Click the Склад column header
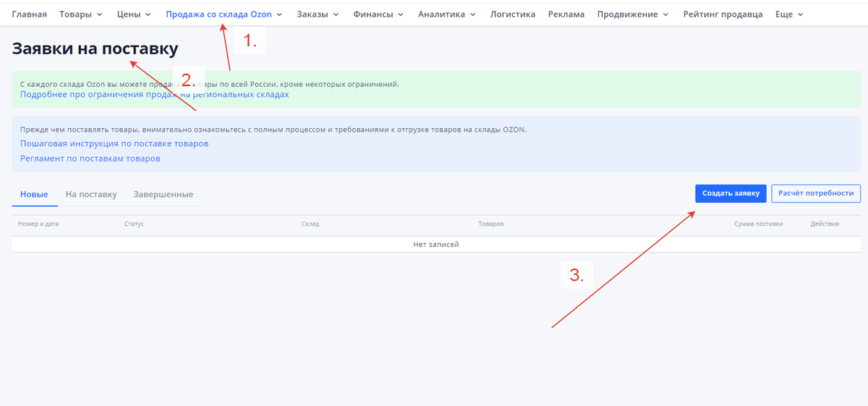The width and height of the screenshot is (868, 406). tap(310, 224)
